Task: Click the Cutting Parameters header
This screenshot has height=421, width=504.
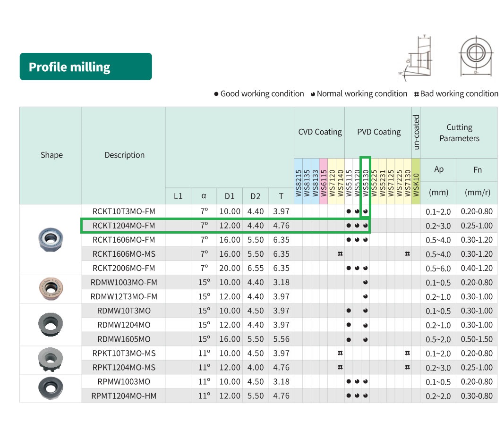Action: coord(459,133)
